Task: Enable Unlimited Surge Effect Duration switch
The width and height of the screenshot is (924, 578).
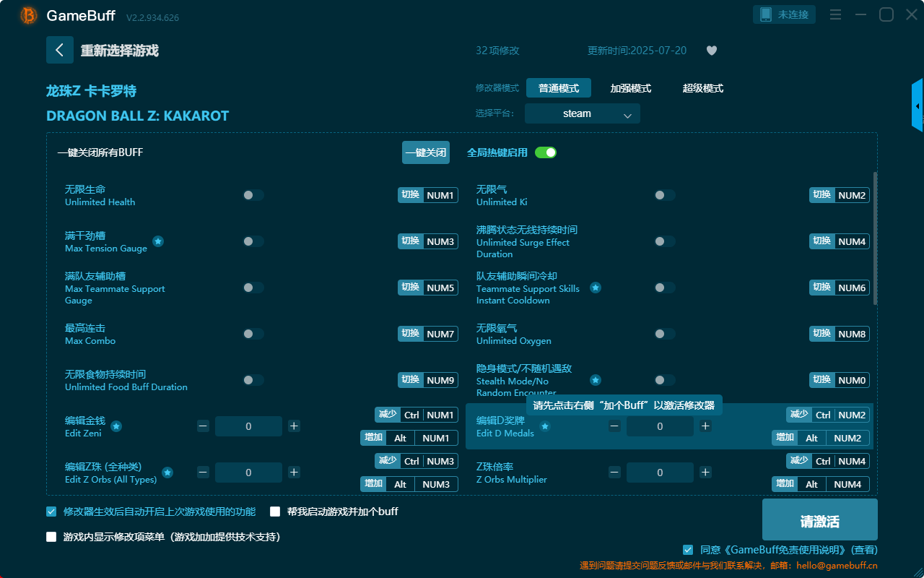Action: [665, 241]
